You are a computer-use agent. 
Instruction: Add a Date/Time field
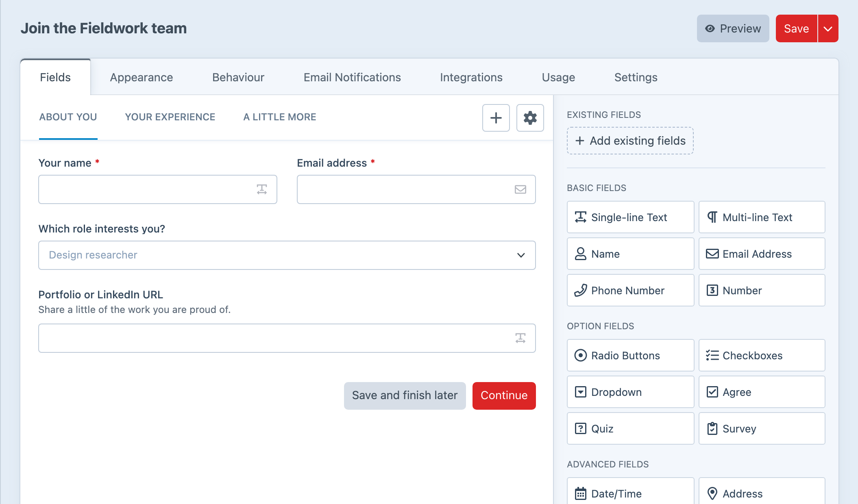point(630,491)
